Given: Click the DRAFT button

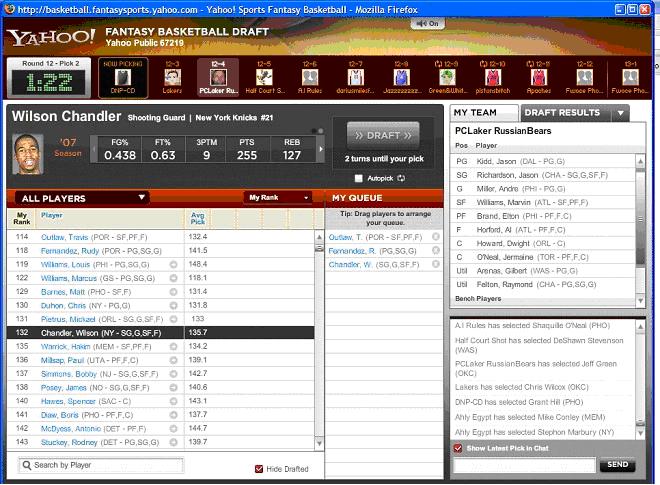Looking at the screenshot, I should (x=383, y=136).
